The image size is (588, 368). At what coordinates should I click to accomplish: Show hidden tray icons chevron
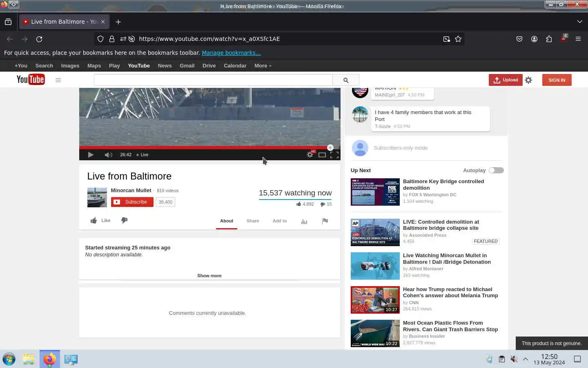pyautogui.click(x=526, y=359)
